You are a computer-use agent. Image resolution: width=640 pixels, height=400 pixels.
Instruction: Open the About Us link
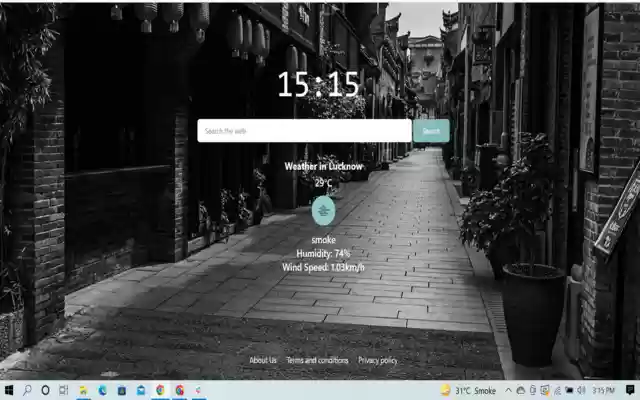(x=263, y=360)
